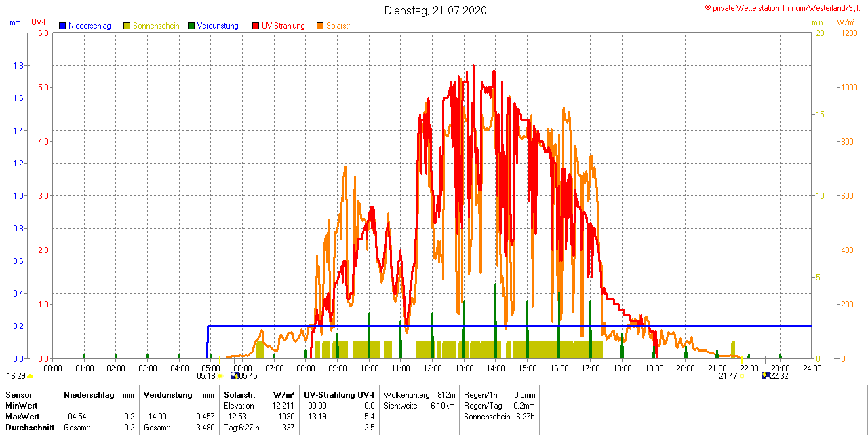
Task: Click the dusk twilight icon before 22:32
Action: [x=766, y=375]
